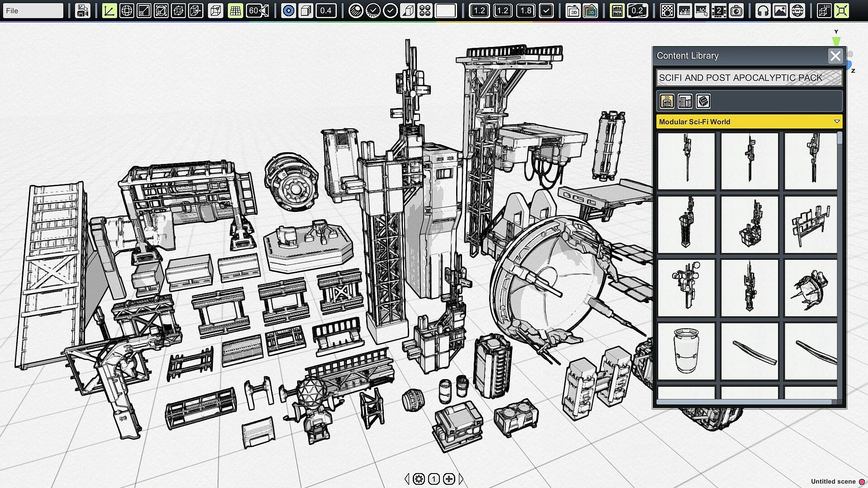Toggle the grid display button

coord(235,10)
